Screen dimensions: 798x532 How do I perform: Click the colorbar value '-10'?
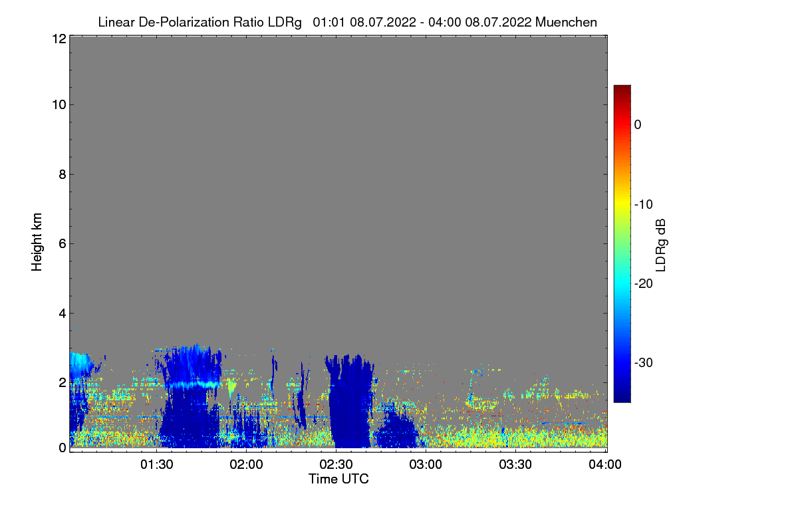[x=643, y=204]
